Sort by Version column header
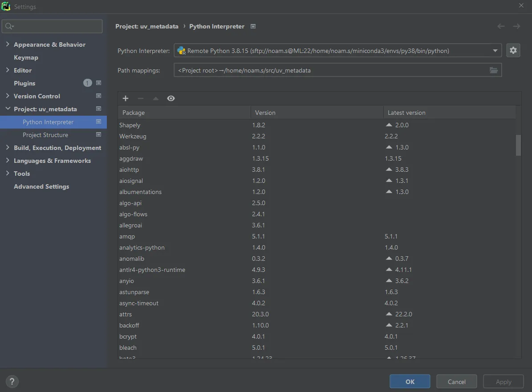This screenshot has height=392, width=532. 317,112
